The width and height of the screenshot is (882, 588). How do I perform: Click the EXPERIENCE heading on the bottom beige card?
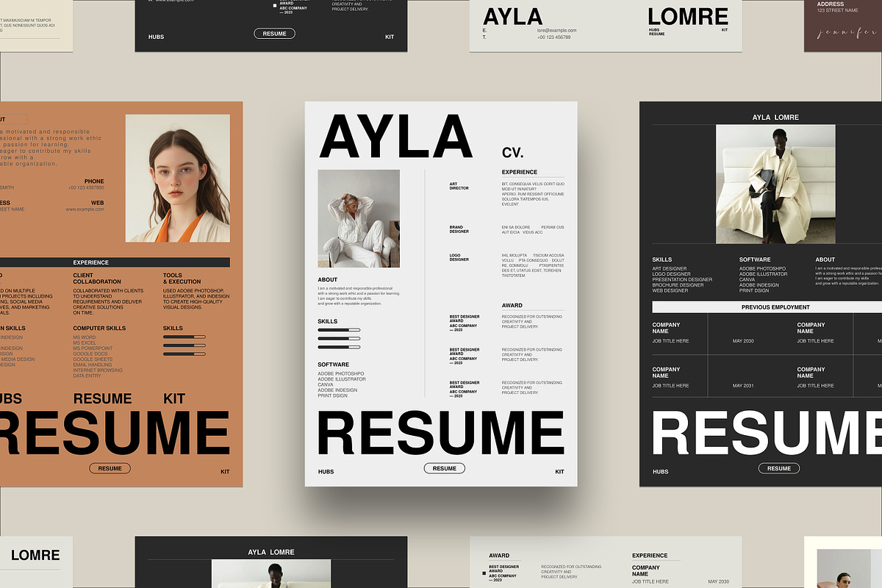650,556
